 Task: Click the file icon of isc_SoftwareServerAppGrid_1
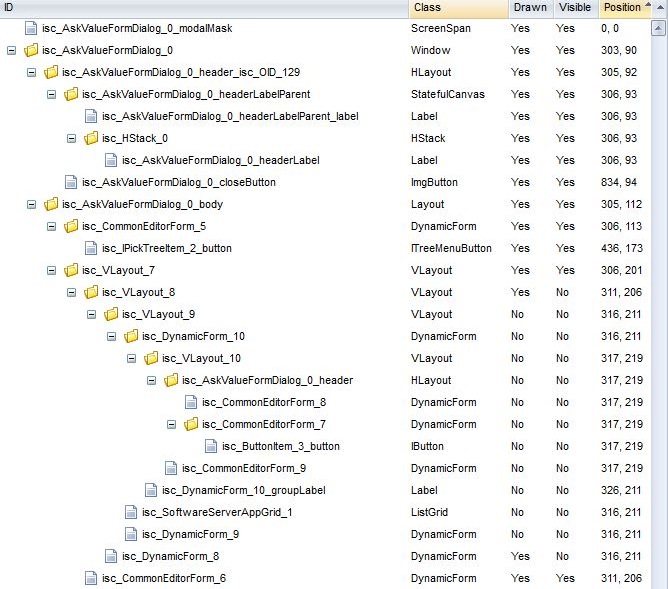(x=131, y=512)
